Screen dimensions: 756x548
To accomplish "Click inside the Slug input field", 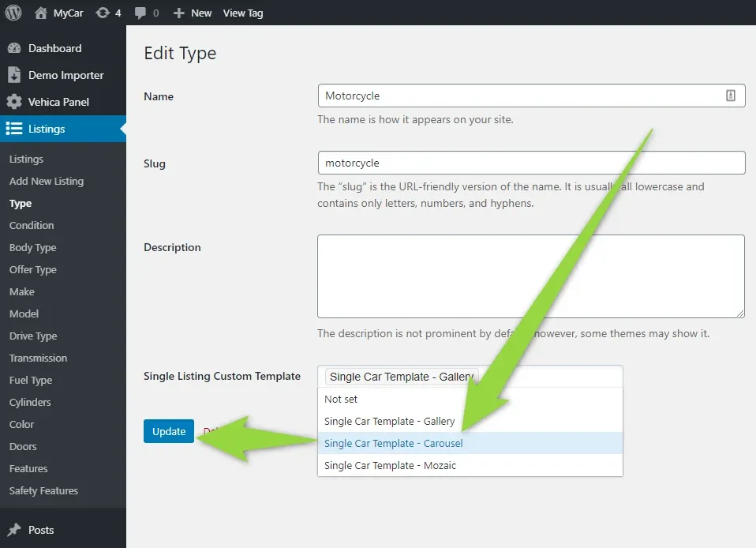I will pos(531,163).
